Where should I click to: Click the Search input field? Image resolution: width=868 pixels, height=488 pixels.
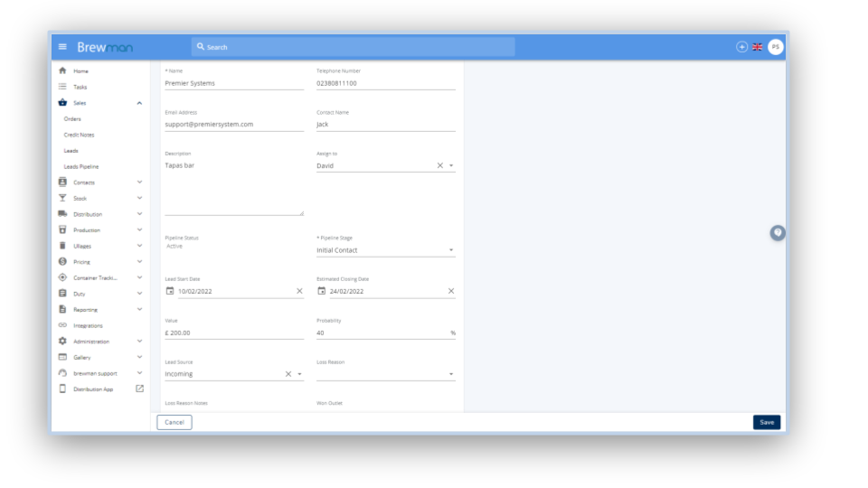pyautogui.click(x=354, y=47)
